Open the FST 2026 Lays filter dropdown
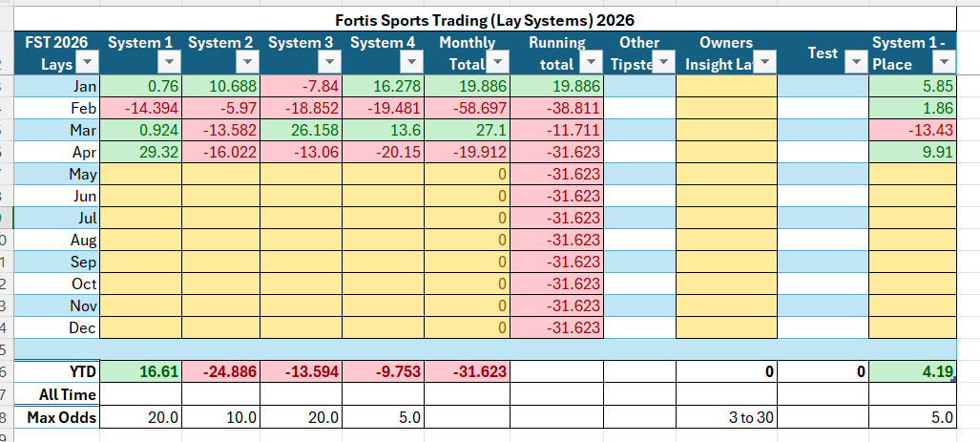Viewport: 980px width, 442px height. click(x=88, y=62)
